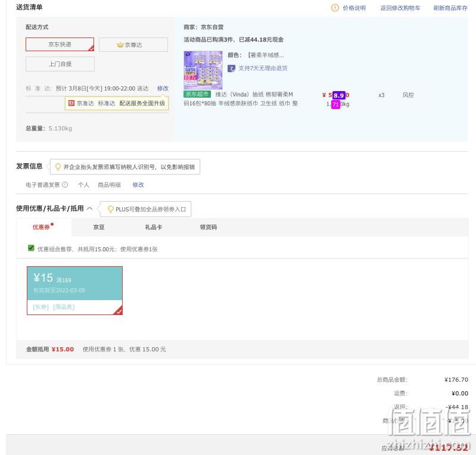The width and height of the screenshot is (476, 455).
Task: Switch to 京豆 tab
Action: pos(99,227)
